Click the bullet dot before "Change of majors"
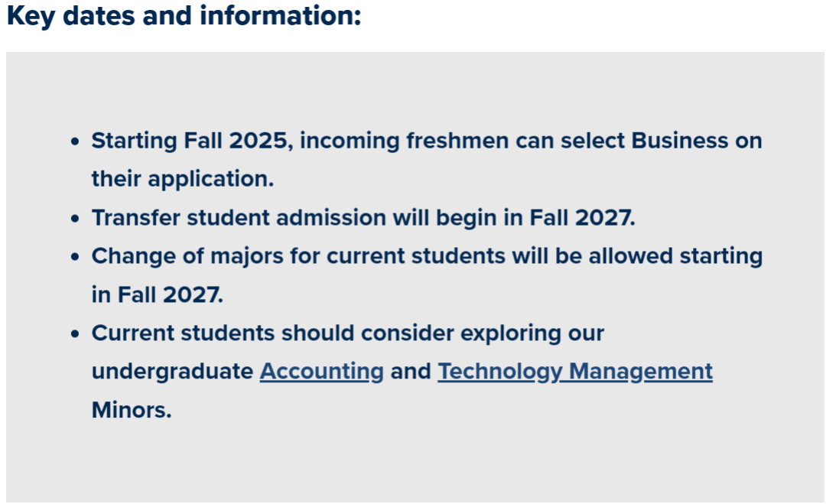Viewport: 826px width, 504px height. [x=75, y=257]
